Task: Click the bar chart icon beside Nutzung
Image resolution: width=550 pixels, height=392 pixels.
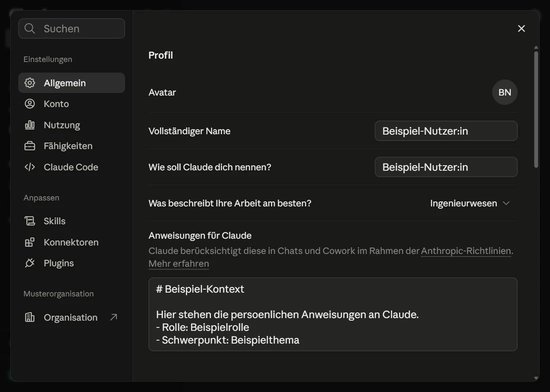Action: (30, 125)
